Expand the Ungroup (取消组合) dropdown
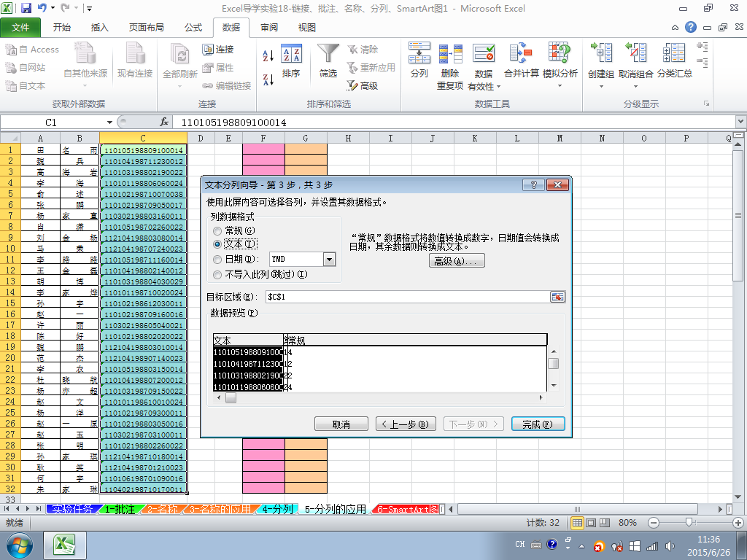 [635, 86]
